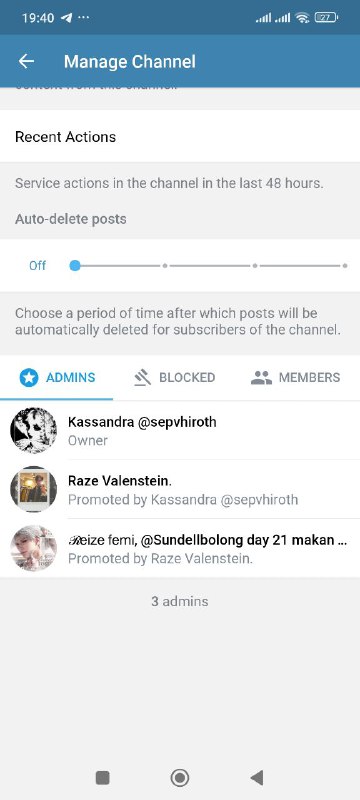Tap Android home circle button

[x=180, y=778]
